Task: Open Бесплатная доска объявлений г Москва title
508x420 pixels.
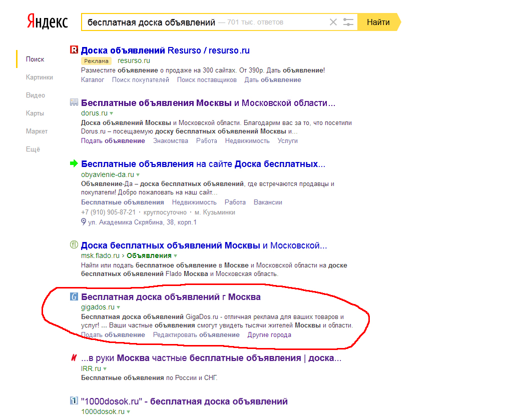Action: 171,297
